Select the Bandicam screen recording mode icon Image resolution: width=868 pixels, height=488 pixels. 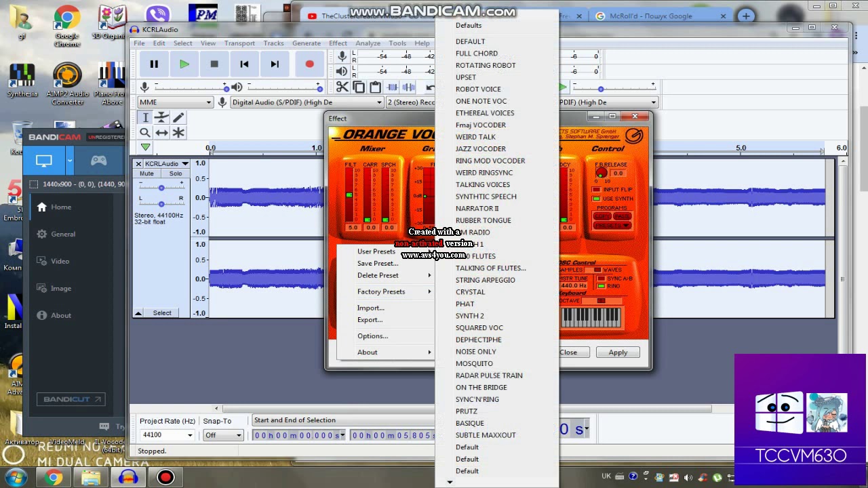[44, 161]
